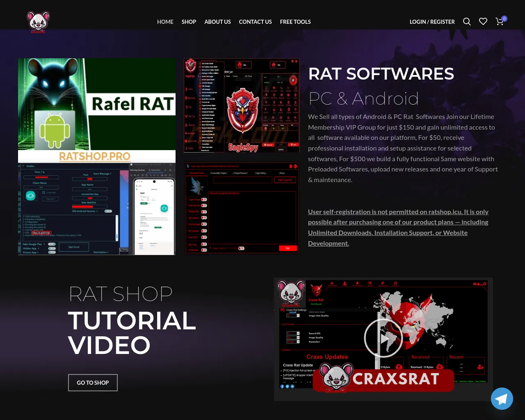This screenshot has height=420, width=525.
Task: Open the SHOP menu item
Action: pyautogui.click(x=189, y=22)
